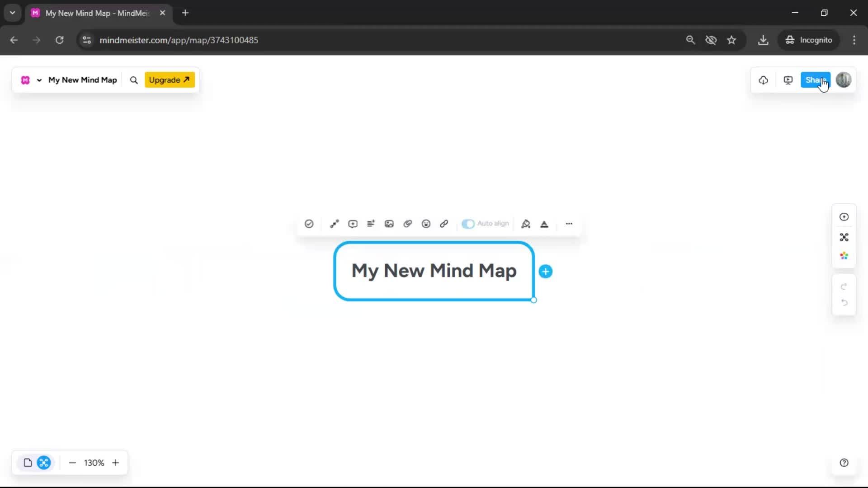868x488 pixels.
Task: Add child topic with blue plus button
Action: pyautogui.click(x=546, y=272)
